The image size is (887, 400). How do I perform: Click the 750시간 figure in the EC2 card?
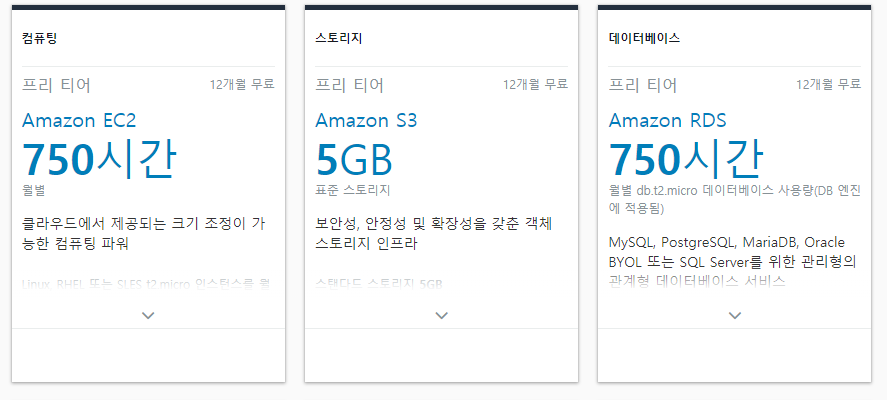(99, 159)
